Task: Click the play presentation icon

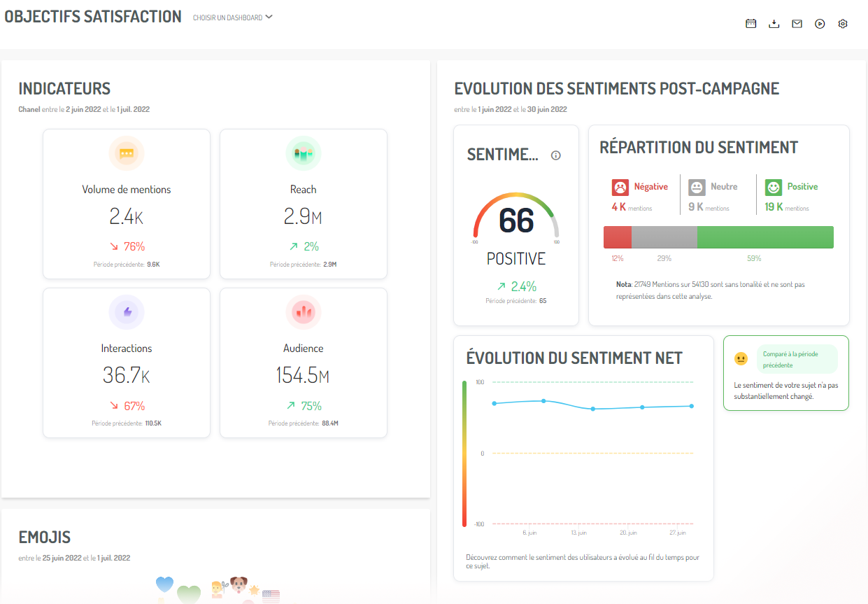Action: (x=820, y=24)
